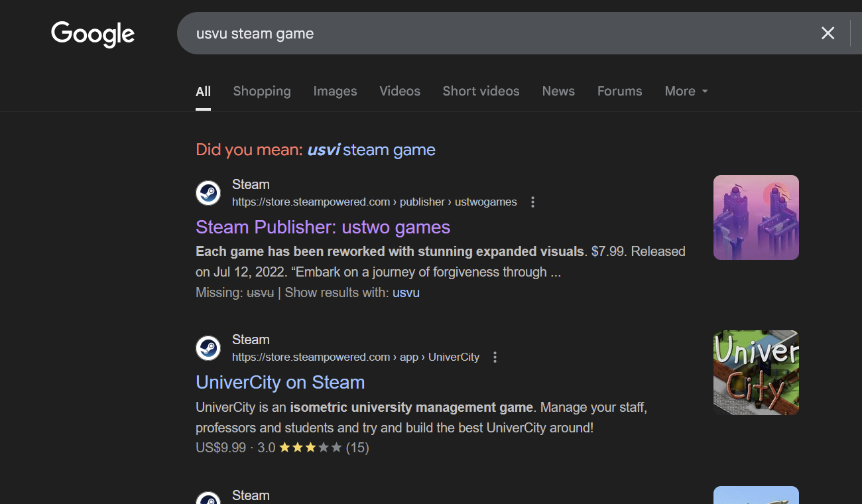Click the Steam site name above UniverCity

tap(251, 340)
